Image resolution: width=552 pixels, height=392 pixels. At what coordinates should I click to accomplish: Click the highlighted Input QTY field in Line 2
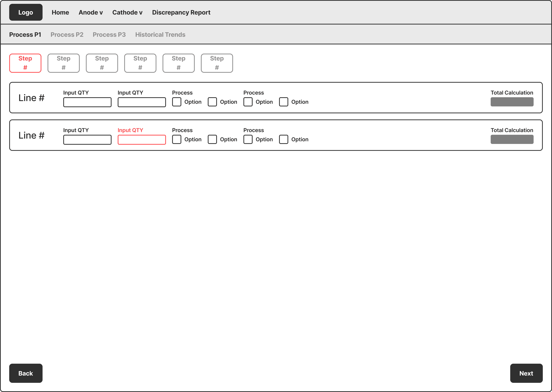pyautogui.click(x=142, y=140)
